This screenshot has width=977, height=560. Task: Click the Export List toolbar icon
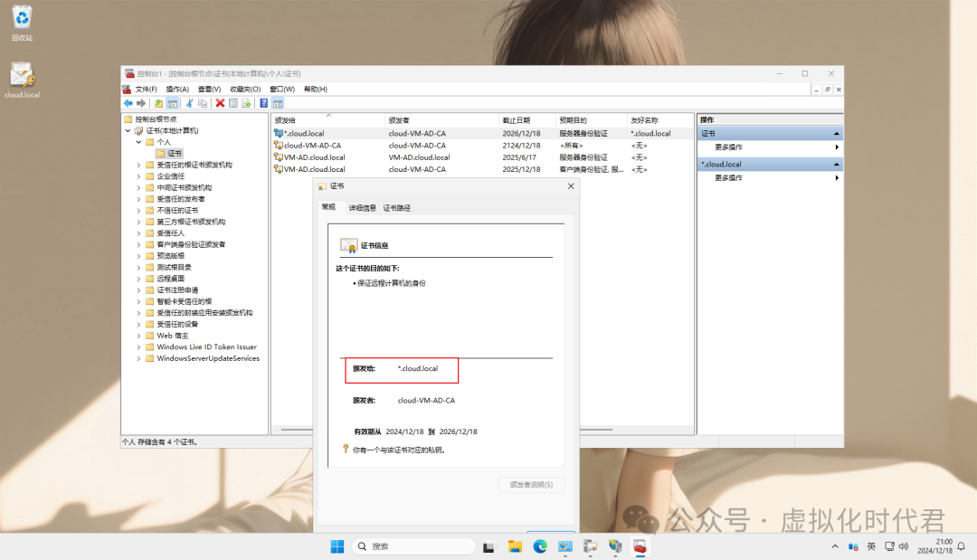click(246, 103)
